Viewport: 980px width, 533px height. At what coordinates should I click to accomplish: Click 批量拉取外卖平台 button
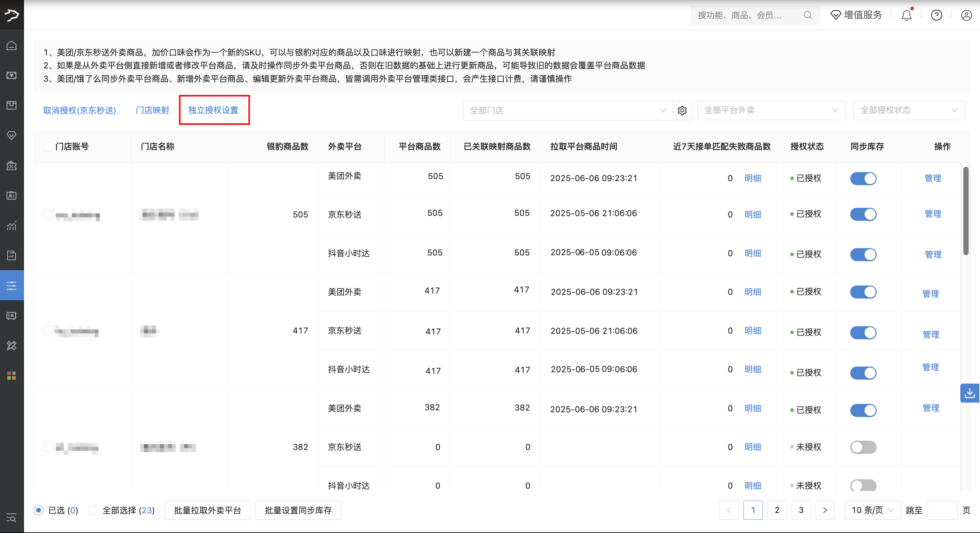click(x=207, y=510)
